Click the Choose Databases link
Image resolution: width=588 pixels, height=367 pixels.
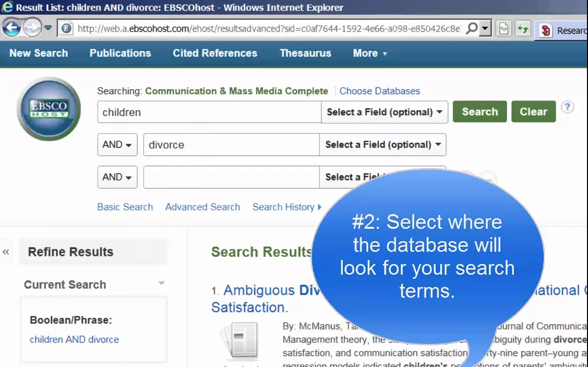(380, 91)
